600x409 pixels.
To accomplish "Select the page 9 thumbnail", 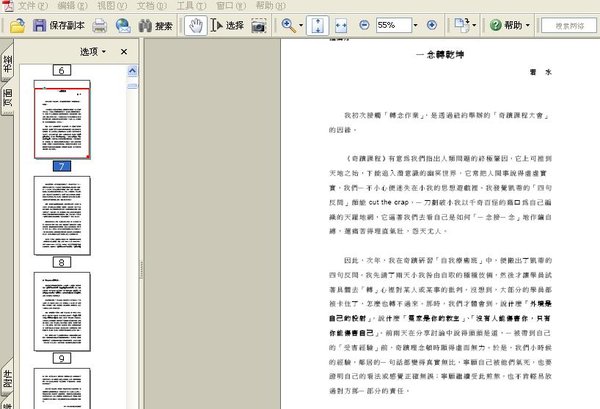I will coord(62,311).
